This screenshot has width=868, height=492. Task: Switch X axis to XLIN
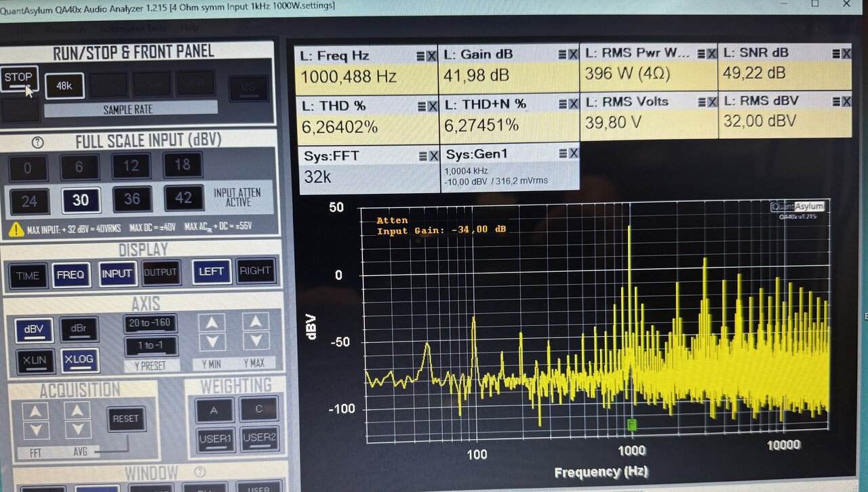(x=35, y=361)
